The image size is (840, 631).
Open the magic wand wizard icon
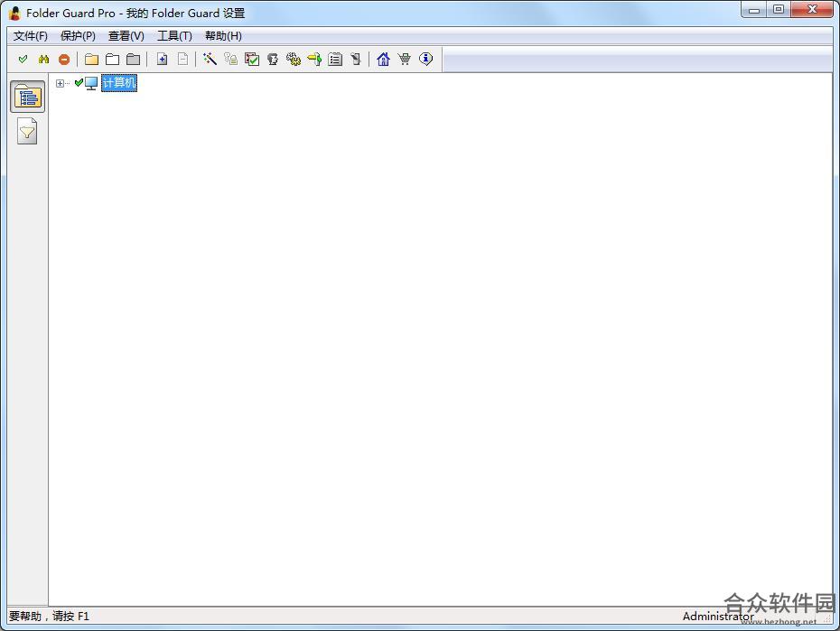[x=210, y=59]
